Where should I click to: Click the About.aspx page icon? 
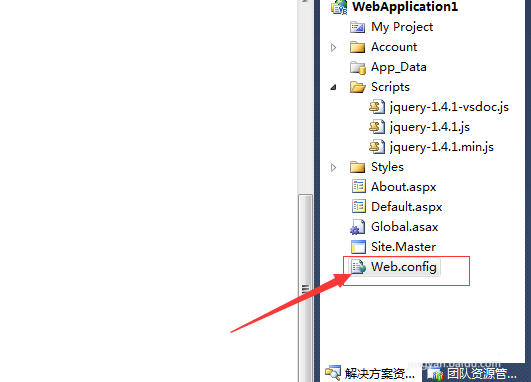359,187
